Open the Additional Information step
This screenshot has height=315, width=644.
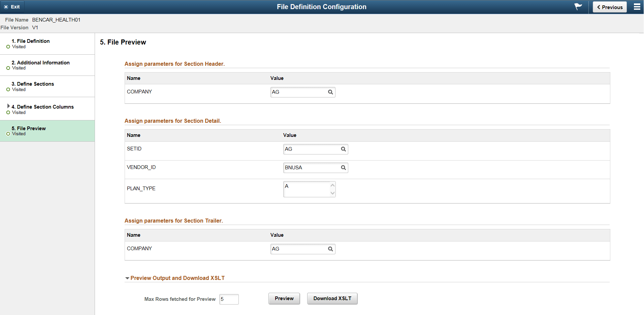pyautogui.click(x=40, y=62)
